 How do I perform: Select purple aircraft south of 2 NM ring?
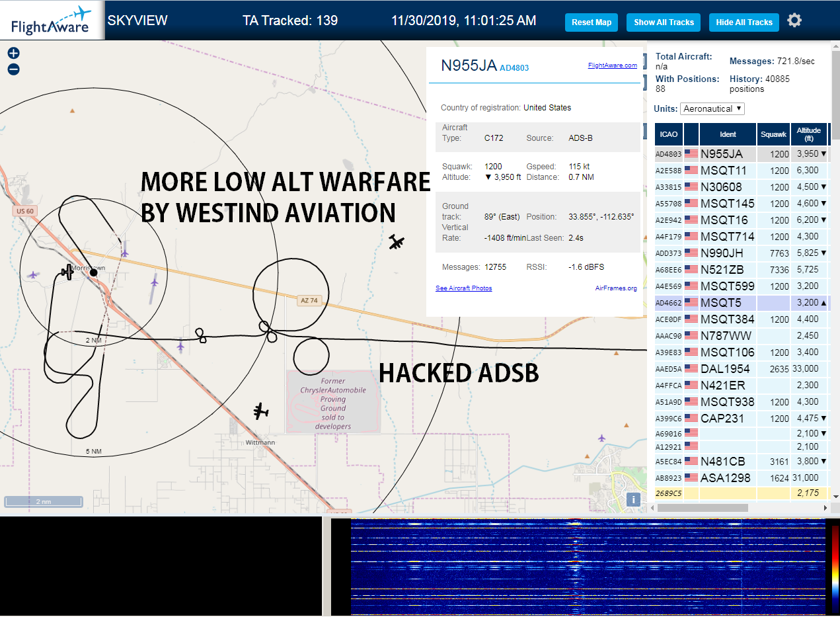(180, 346)
